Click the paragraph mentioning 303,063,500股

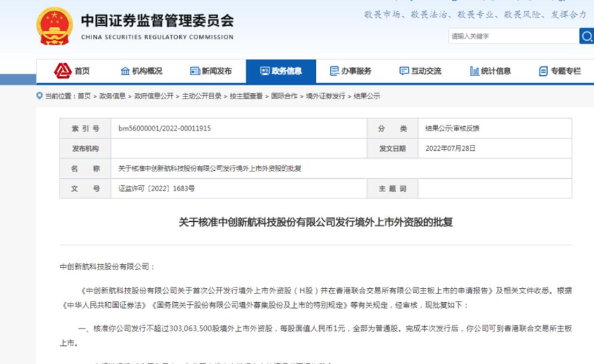pos(316,336)
